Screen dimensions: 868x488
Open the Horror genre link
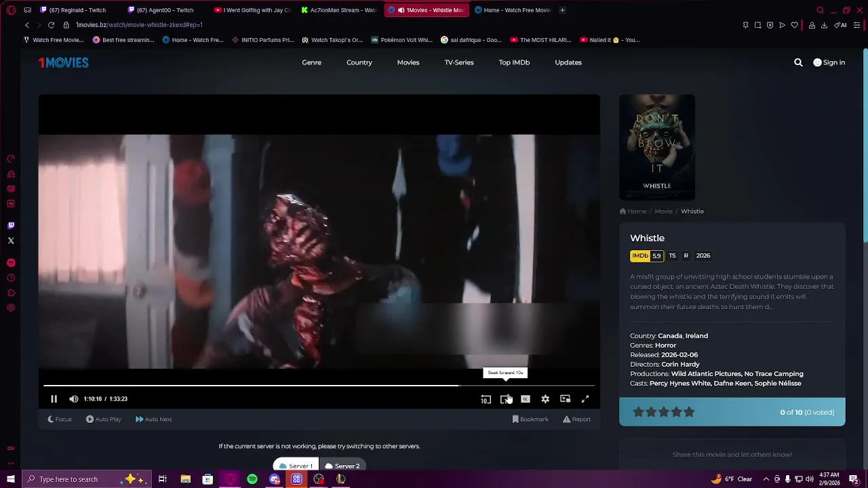coord(665,345)
